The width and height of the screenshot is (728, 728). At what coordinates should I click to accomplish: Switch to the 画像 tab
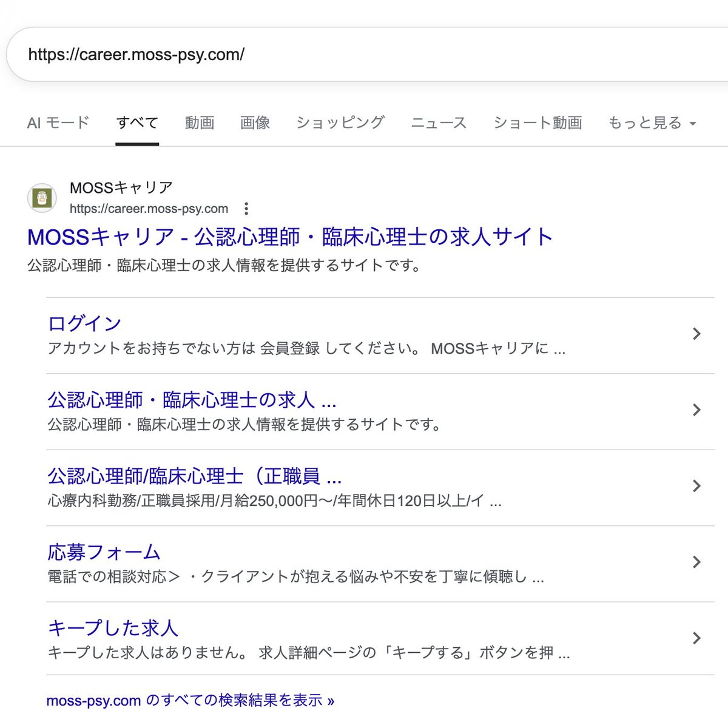coord(255,123)
